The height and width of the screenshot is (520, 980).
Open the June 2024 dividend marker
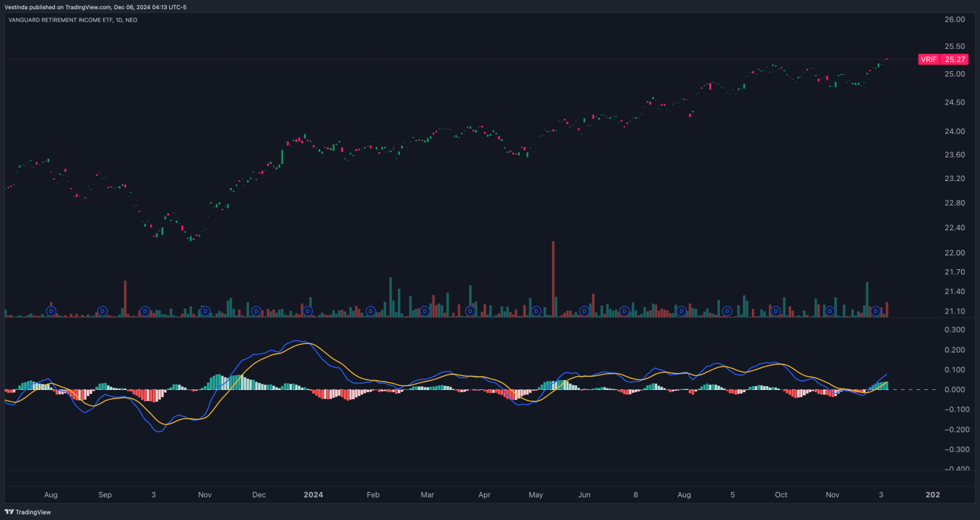pyautogui.click(x=584, y=311)
